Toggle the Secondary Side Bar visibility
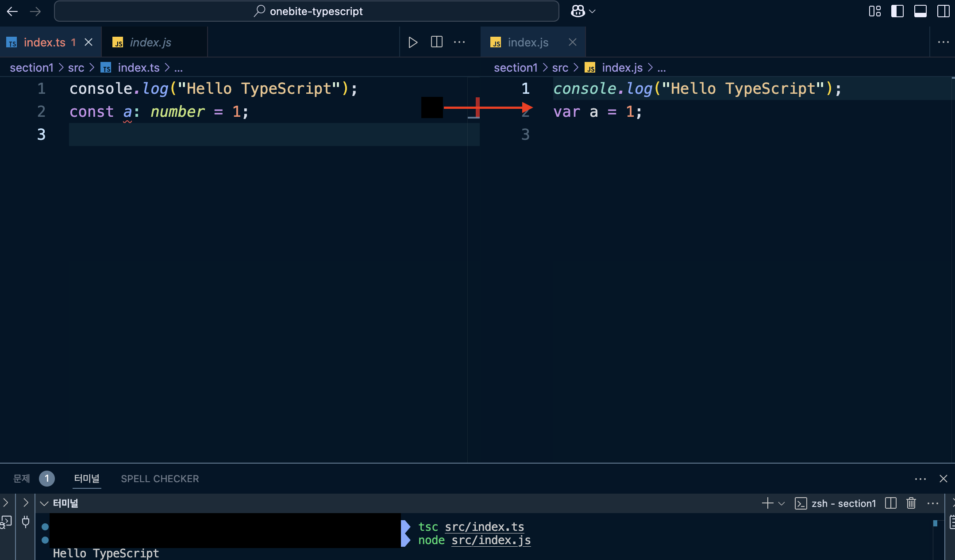This screenshot has height=560, width=955. point(943,11)
